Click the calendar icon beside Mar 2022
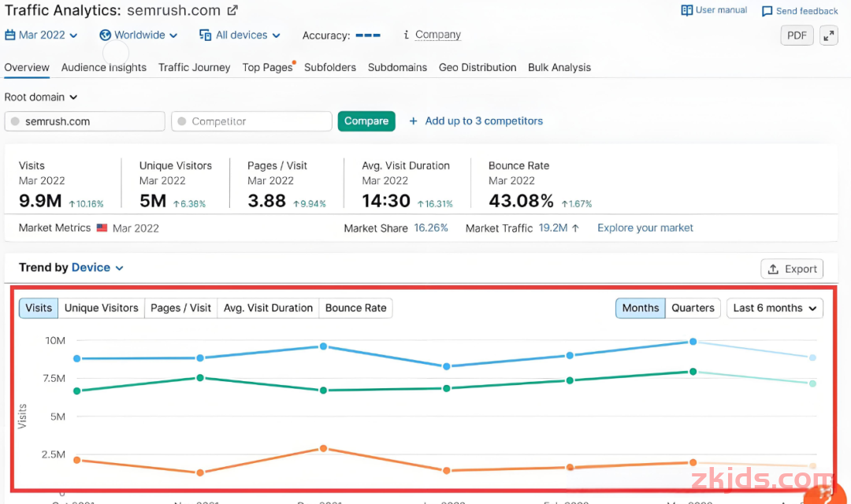Viewport: 851px width, 504px height. click(9, 35)
